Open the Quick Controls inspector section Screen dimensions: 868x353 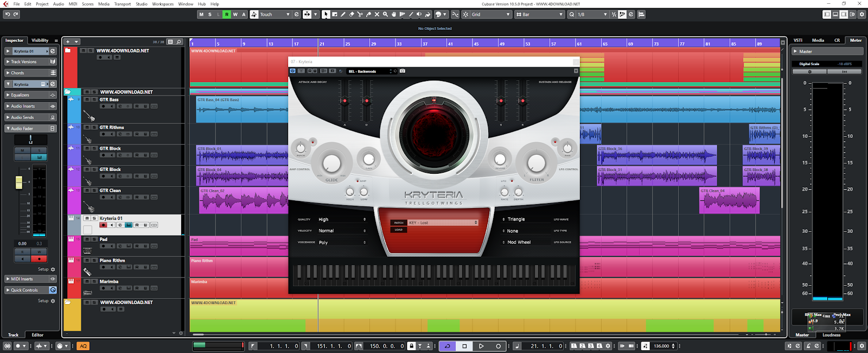click(31, 290)
